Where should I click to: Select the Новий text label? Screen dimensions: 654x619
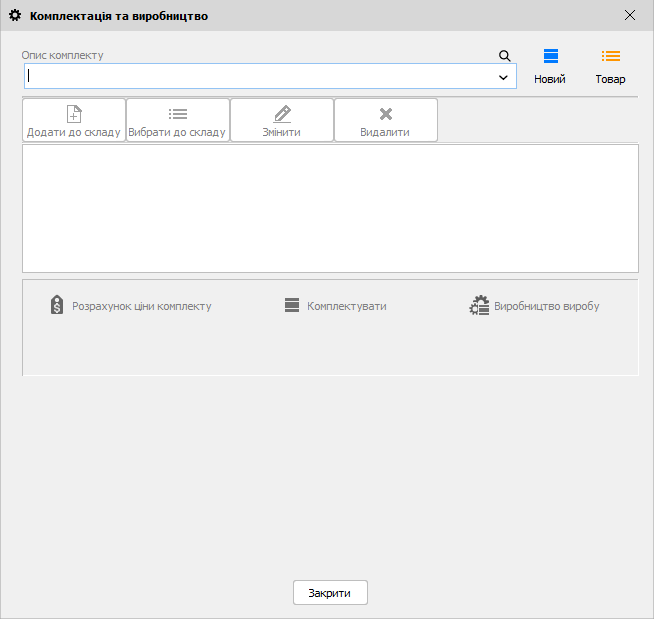click(x=550, y=79)
